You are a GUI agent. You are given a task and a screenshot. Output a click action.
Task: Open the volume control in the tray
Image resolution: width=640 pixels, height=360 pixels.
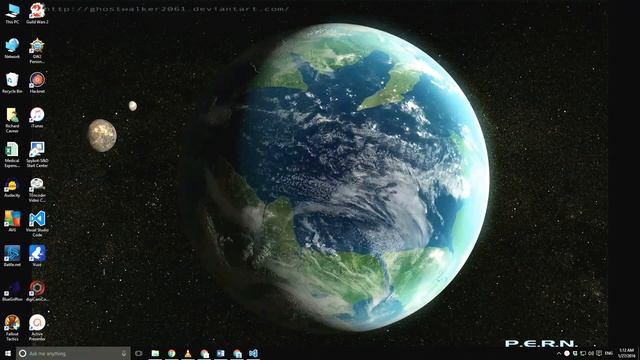pyautogui.click(x=591, y=353)
